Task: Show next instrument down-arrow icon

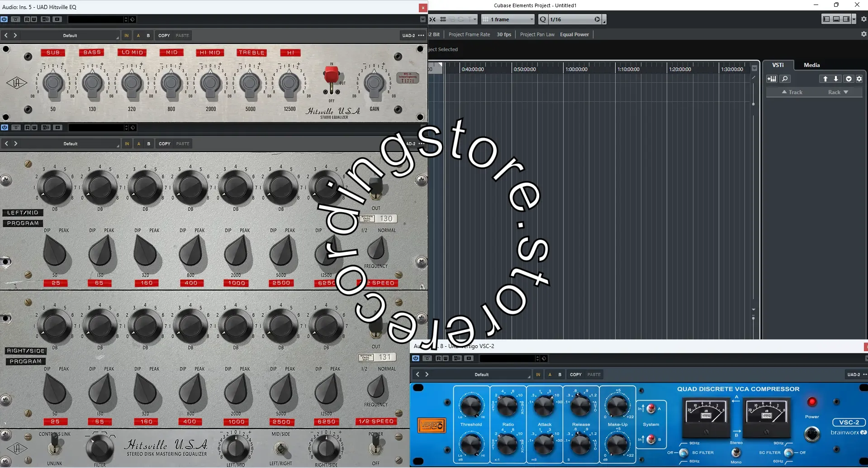Action: pos(836,79)
